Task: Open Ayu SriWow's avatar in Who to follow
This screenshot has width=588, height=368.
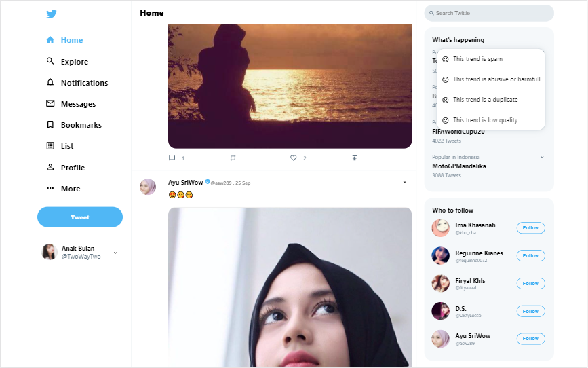Action: pos(441,339)
